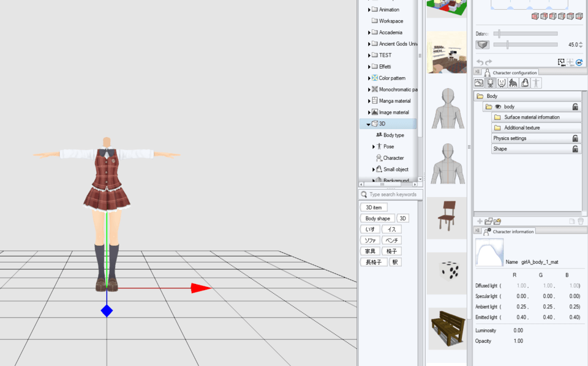
Task: Toggle the eye visibility of body part
Action: point(498,106)
